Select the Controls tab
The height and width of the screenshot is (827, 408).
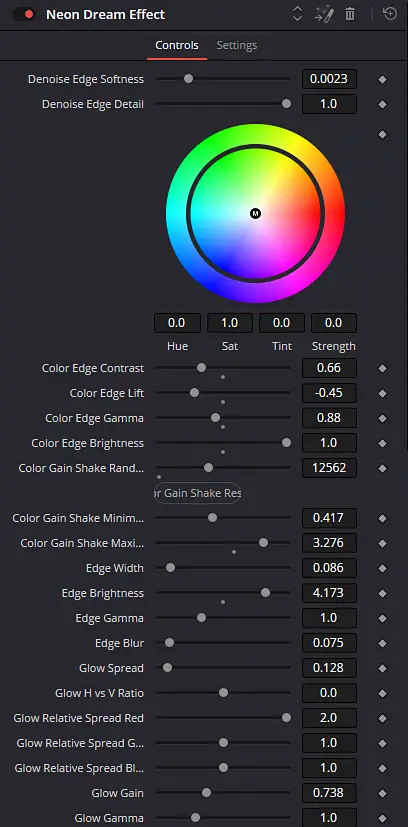click(177, 45)
